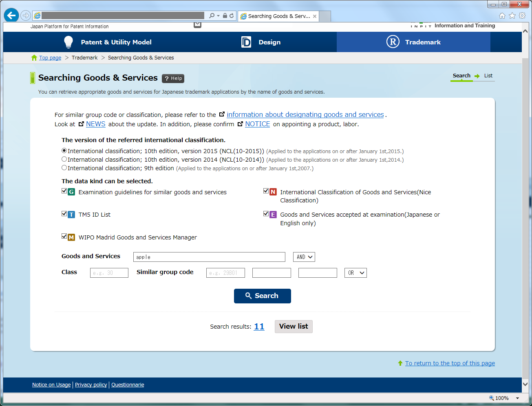This screenshot has width=532, height=406.
Task: Click the Class input field
Action: click(x=109, y=273)
